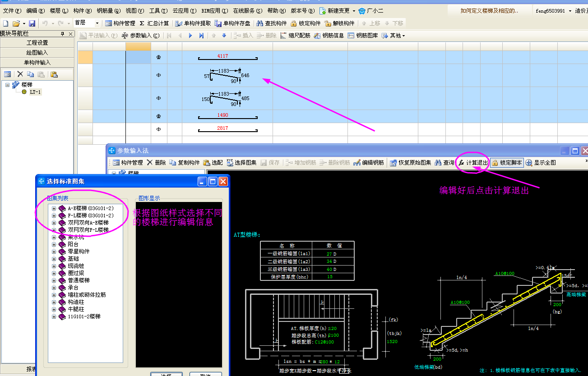The width and height of the screenshot is (588, 376).
Task: Toggle 锁定脚本 lock script button
Action: pyautogui.click(x=507, y=163)
